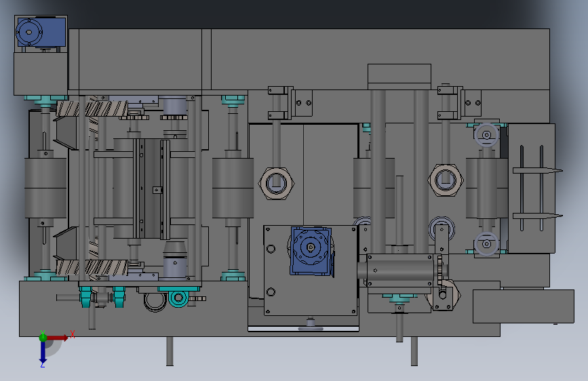Select the upper pointed guide blade on the right
This screenshot has height=381, width=588.
(x=538, y=171)
